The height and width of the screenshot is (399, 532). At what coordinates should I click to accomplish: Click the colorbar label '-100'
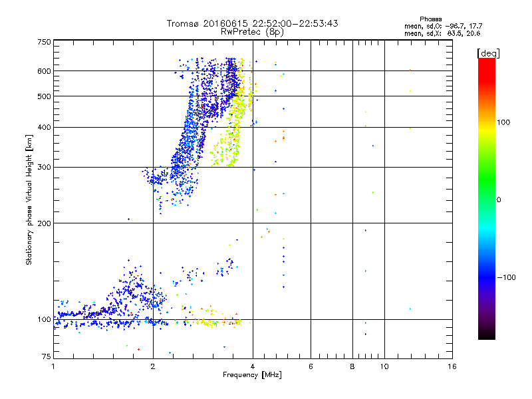click(x=506, y=277)
